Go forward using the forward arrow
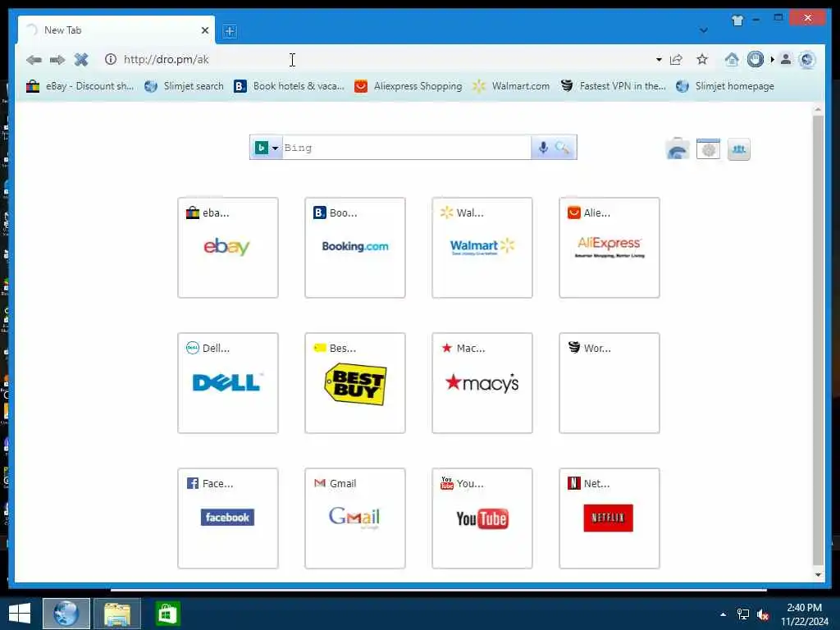 point(57,59)
